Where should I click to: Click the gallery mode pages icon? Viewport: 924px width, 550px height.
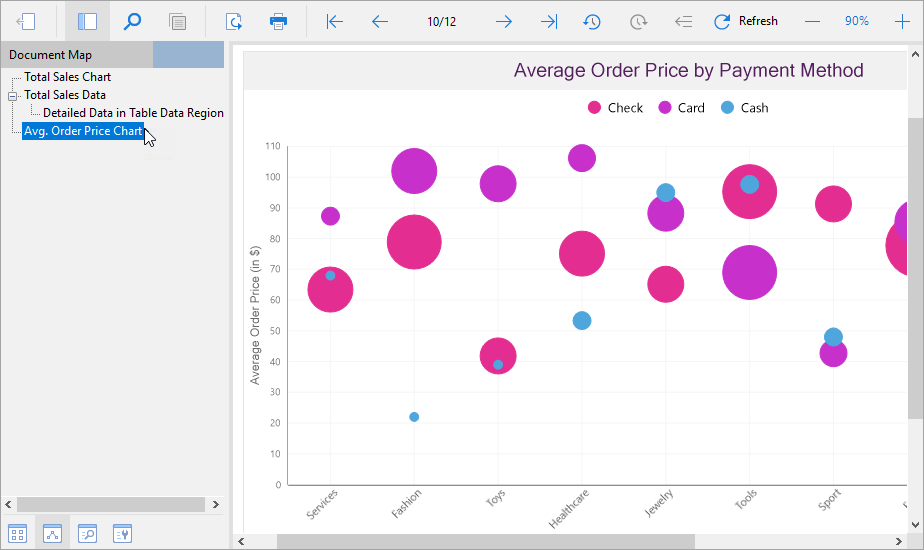[177, 22]
